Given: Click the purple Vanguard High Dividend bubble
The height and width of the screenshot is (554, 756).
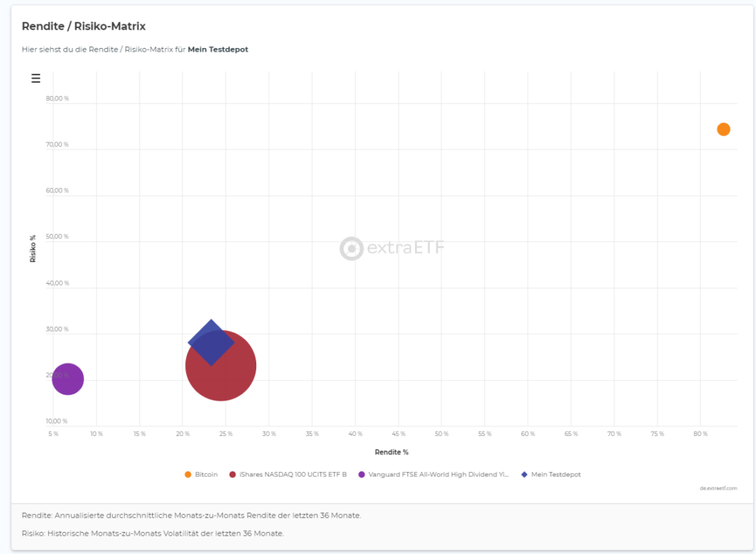Looking at the screenshot, I should click(x=68, y=379).
